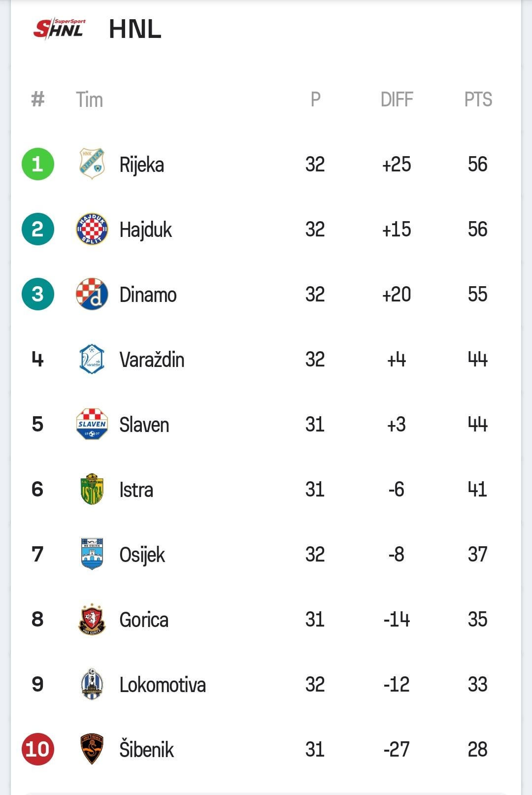
Task: Open the Hajduk team name link
Action: (146, 230)
